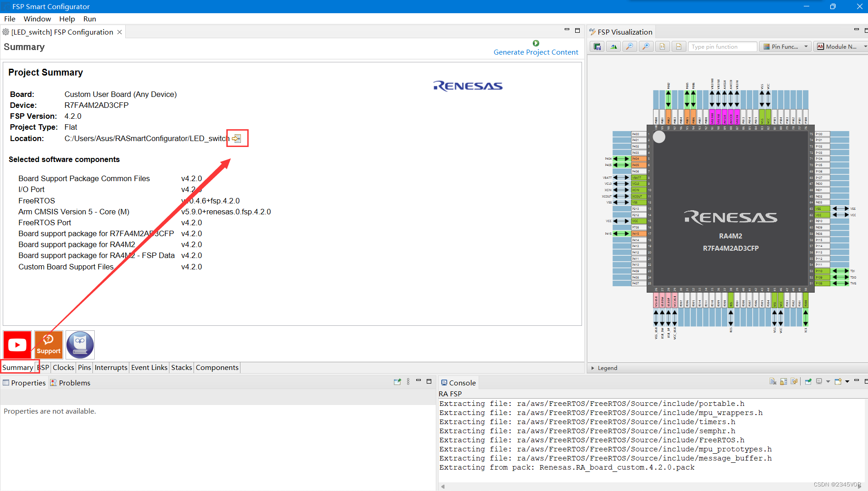This screenshot has height=491, width=868.
Task: Maximize the Properties panel
Action: [429, 381]
